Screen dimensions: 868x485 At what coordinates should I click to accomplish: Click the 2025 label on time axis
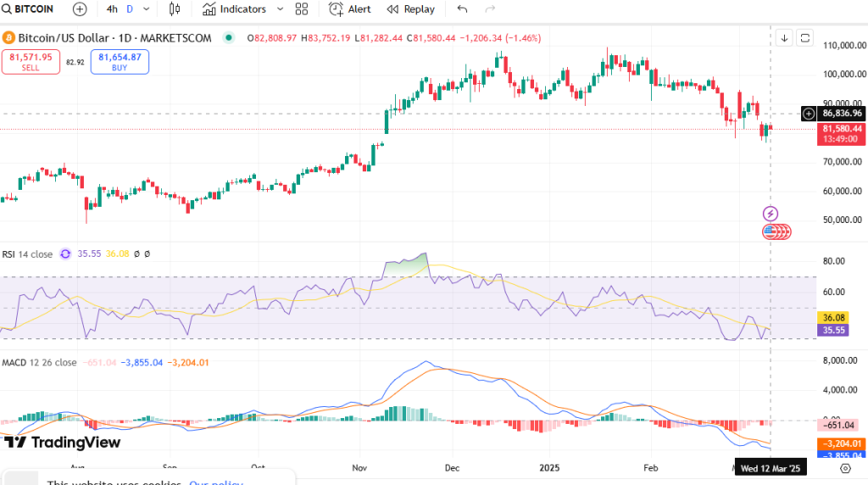[x=549, y=468]
